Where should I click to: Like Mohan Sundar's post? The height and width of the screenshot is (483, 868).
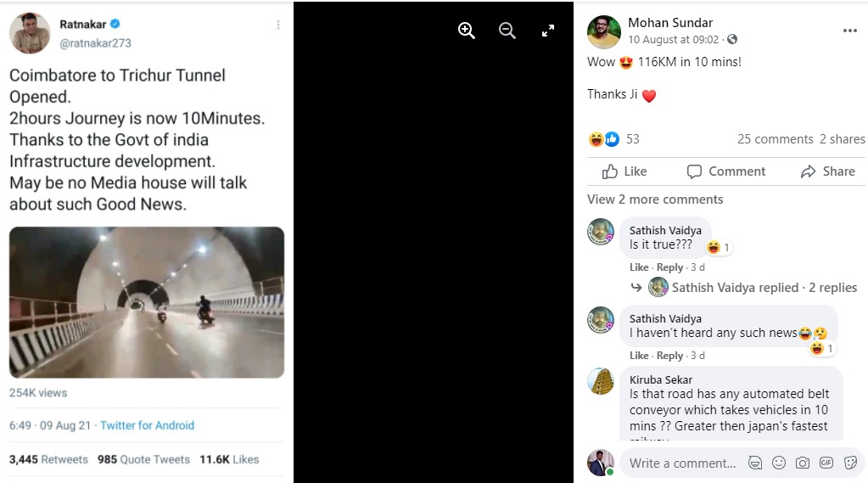tap(624, 171)
